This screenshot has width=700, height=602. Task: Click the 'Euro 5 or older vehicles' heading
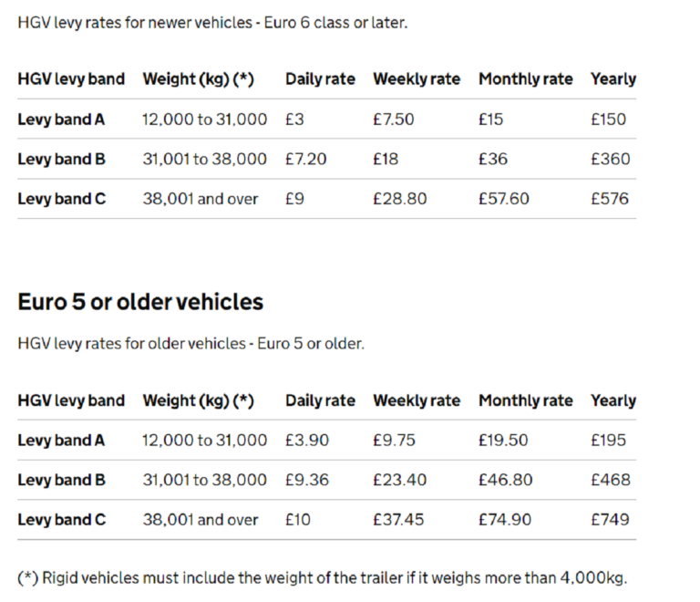tap(140, 302)
